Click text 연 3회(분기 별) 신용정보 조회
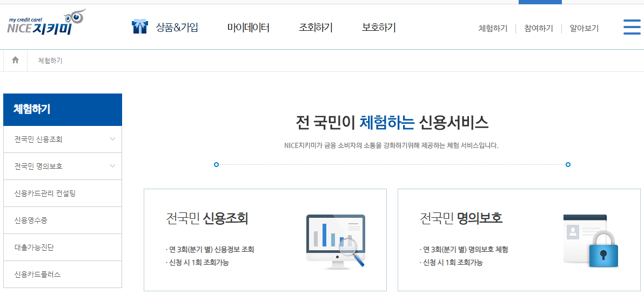644x294 pixels. click(x=210, y=250)
